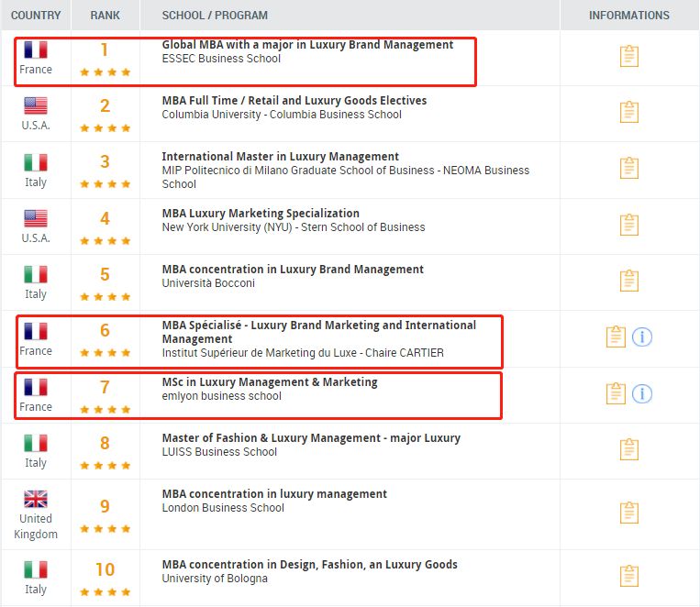Image resolution: width=700 pixels, height=607 pixels.
Task: Select 'University of Bologna' text
Action: tap(215, 579)
